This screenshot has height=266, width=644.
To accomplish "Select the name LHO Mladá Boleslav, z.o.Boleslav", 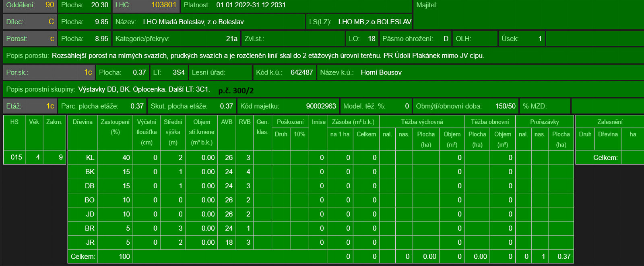I will tap(193, 22).
